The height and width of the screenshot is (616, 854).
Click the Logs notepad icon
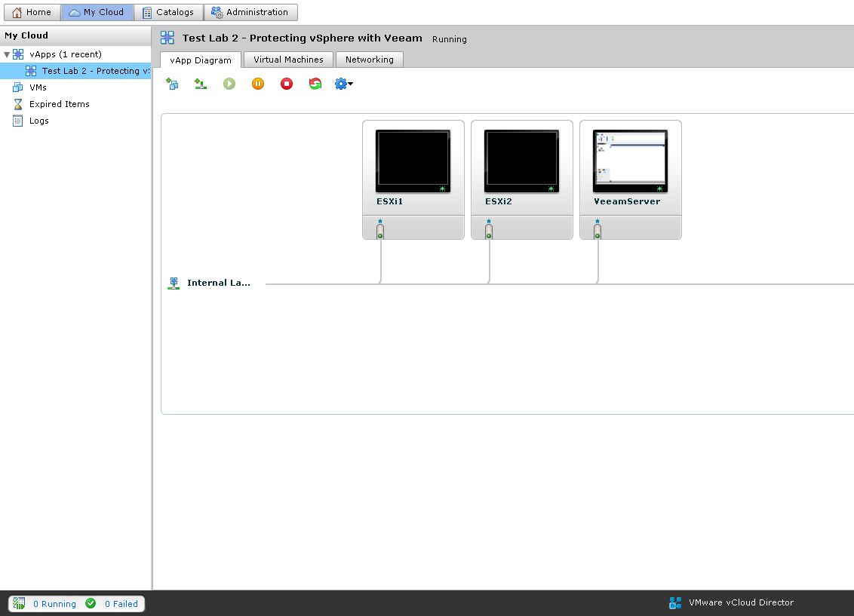pyautogui.click(x=18, y=121)
